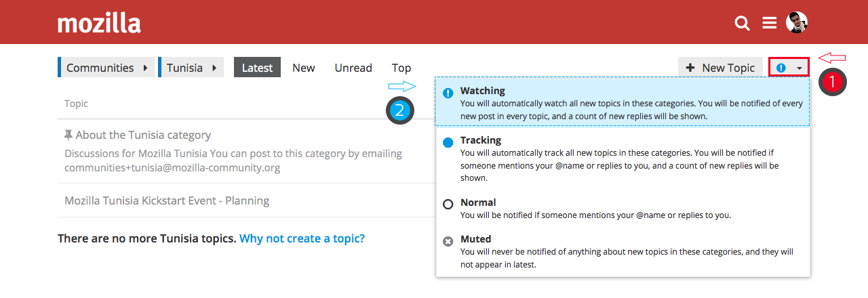
Task: Click the mozilla logo
Action: point(99,24)
